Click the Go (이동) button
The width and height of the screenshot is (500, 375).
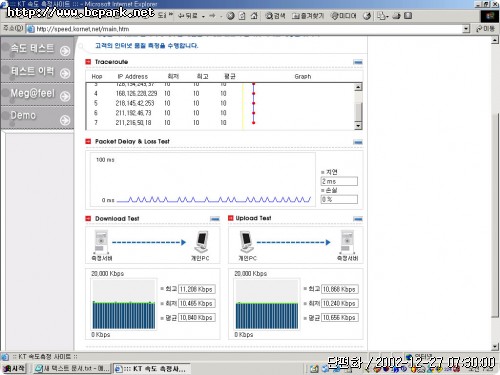(x=485, y=29)
